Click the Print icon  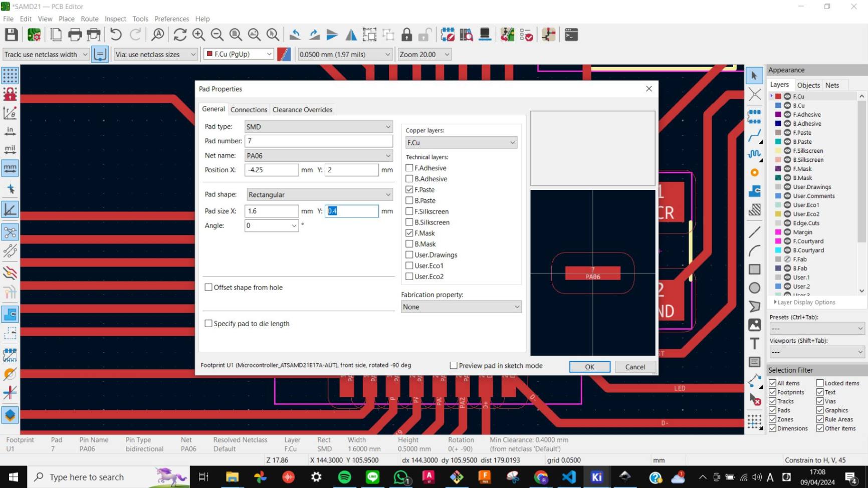[75, 35]
